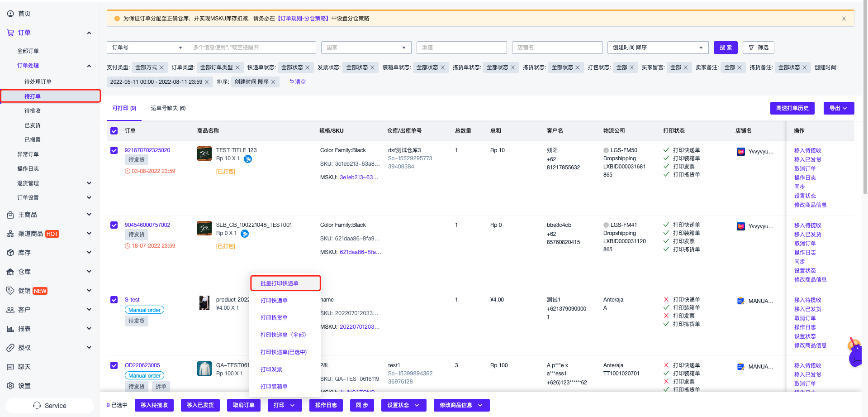The height and width of the screenshot is (417, 868).
Task: Toggle the select-all orders checkbox in header
Action: [114, 131]
